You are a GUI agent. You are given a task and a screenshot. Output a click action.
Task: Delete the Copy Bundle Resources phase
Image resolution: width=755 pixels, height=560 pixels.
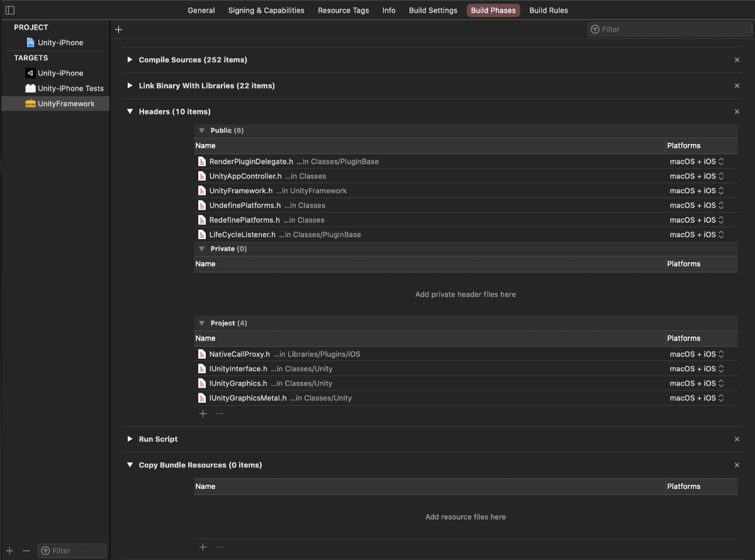pyautogui.click(x=737, y=465)
